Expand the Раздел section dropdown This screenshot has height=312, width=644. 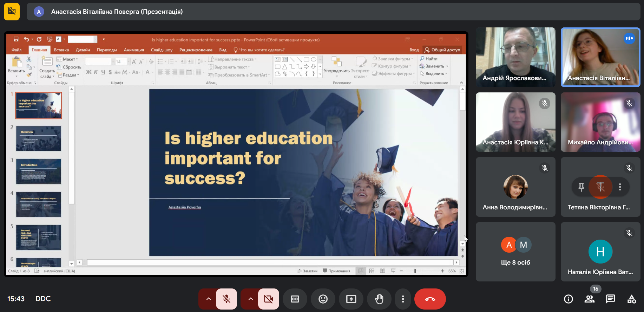coord(68,75)
